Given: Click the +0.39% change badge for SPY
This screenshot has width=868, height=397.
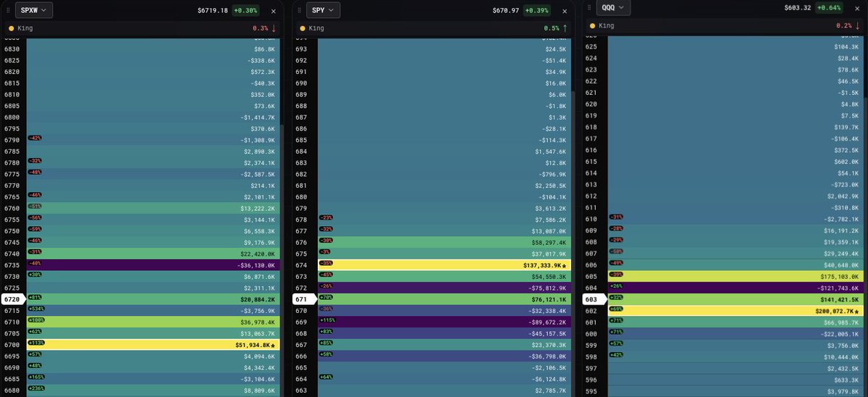Looking at the screenshot, I should (x=536, y=11).
